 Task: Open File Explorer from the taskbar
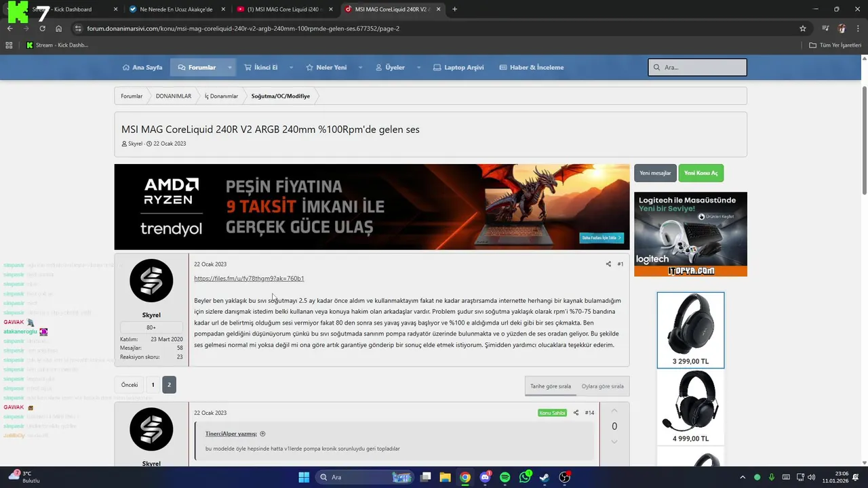pos(445,477)
